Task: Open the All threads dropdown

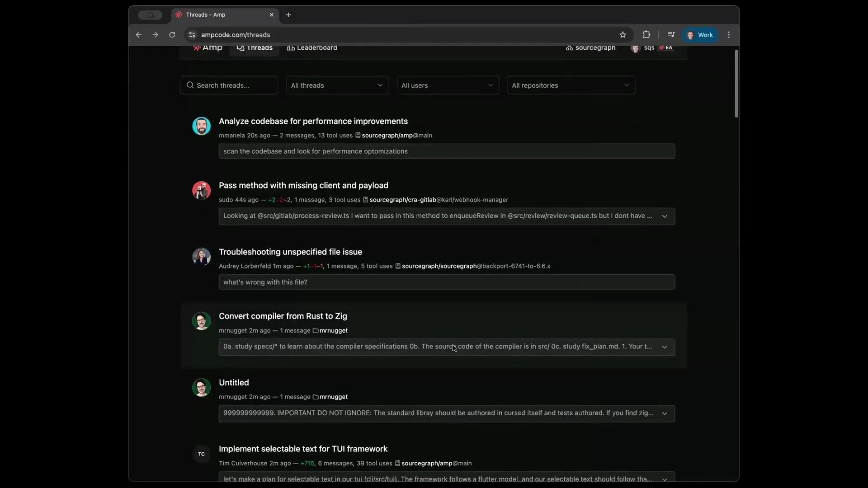Action: tap(337, 85)
